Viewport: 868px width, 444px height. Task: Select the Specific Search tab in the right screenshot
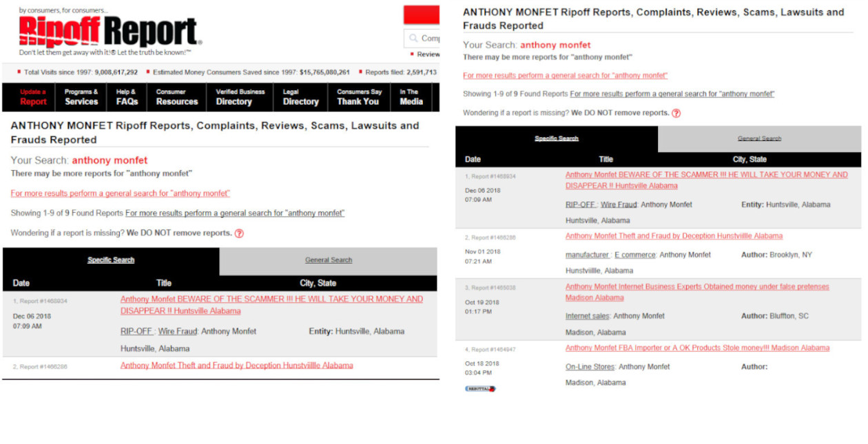(x=557, y=138)
